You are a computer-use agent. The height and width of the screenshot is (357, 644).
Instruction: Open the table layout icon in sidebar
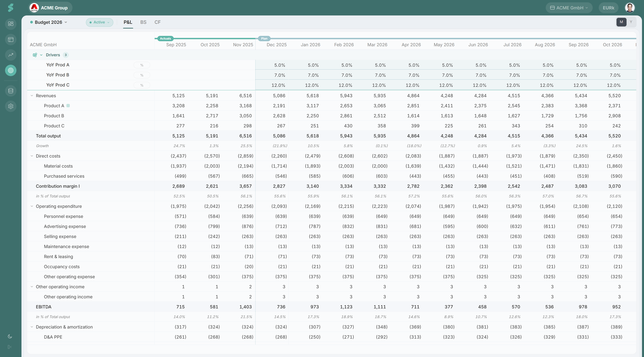pos(11,40)
